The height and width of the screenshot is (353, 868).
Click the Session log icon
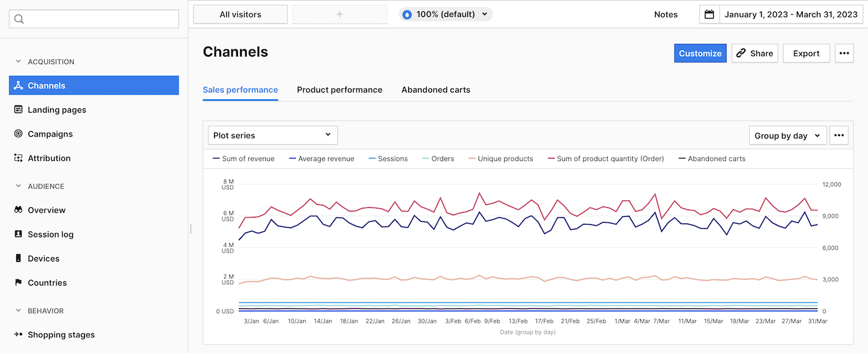[18, 234]
